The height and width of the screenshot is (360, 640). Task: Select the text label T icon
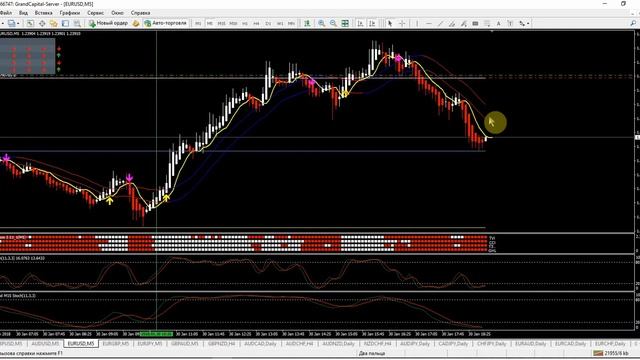click(510, 23)
